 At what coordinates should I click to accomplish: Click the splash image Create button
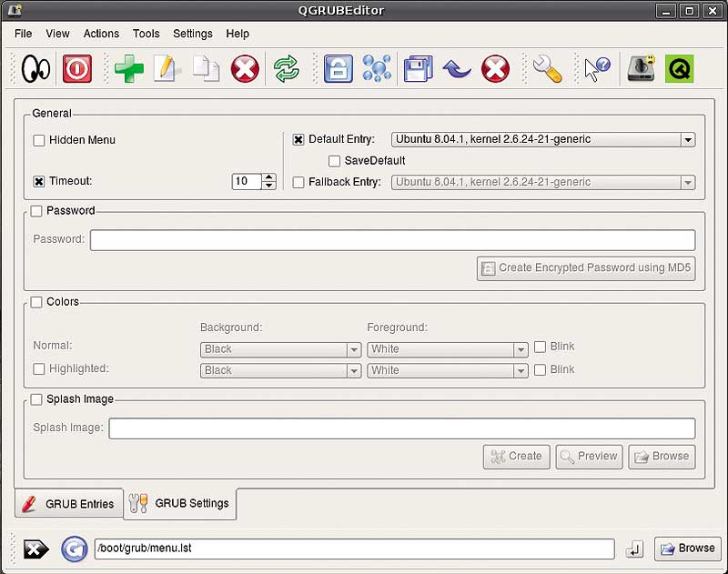click(516, 457)
